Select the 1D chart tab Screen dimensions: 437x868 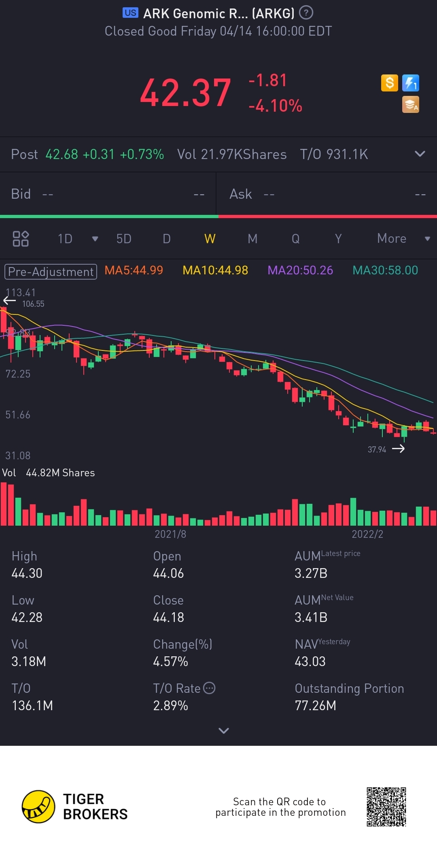click(x=65, y=239)
